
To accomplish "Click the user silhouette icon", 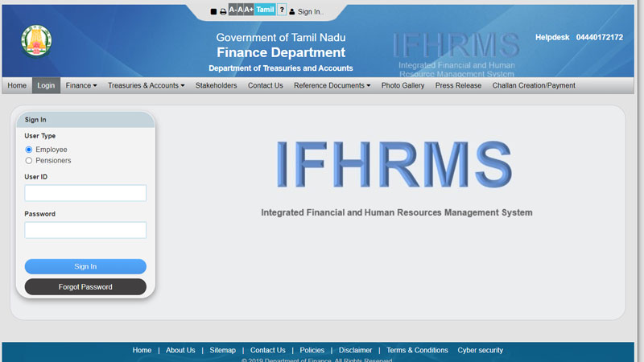I will click(x=291, y=12).
